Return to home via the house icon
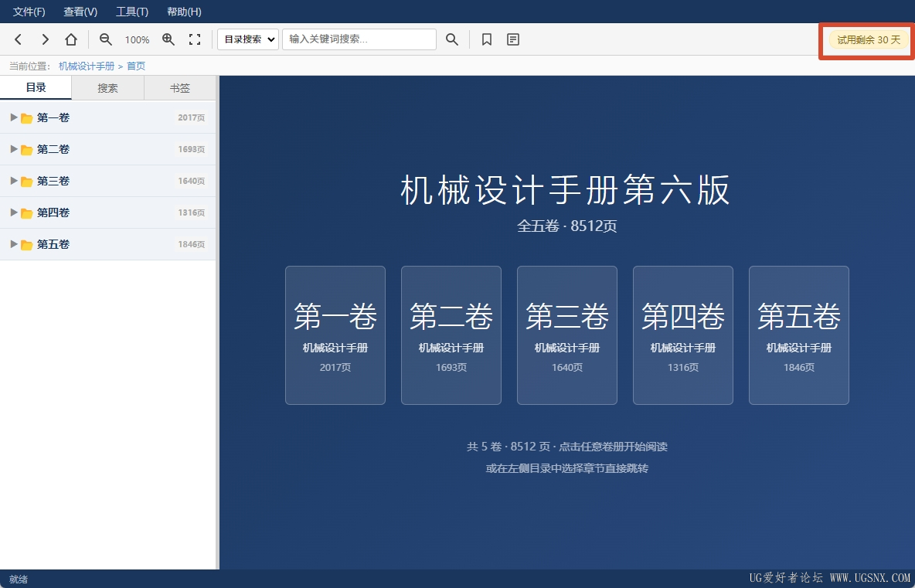The height and width of the screenshot is (588, 915). click(71, 39)
